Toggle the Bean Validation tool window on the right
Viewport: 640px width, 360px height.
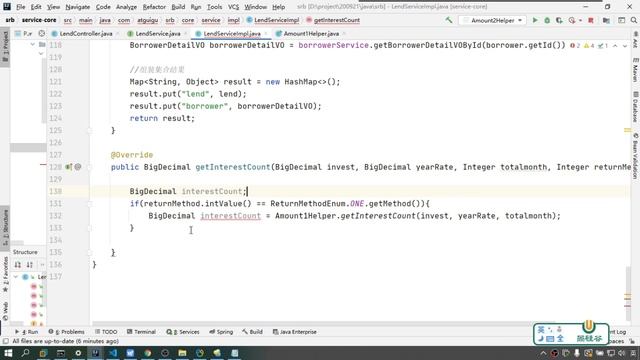click(x=635, y=155)
